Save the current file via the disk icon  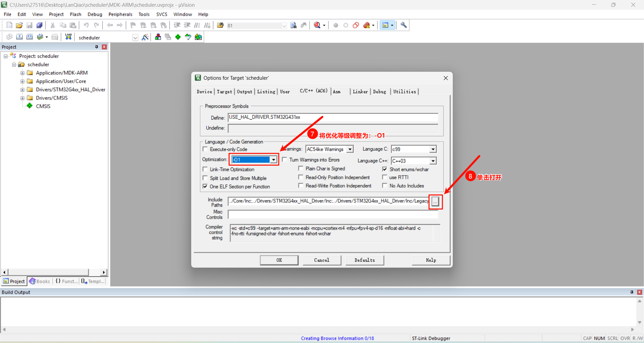pyautogui.click(x=29, y=25)
